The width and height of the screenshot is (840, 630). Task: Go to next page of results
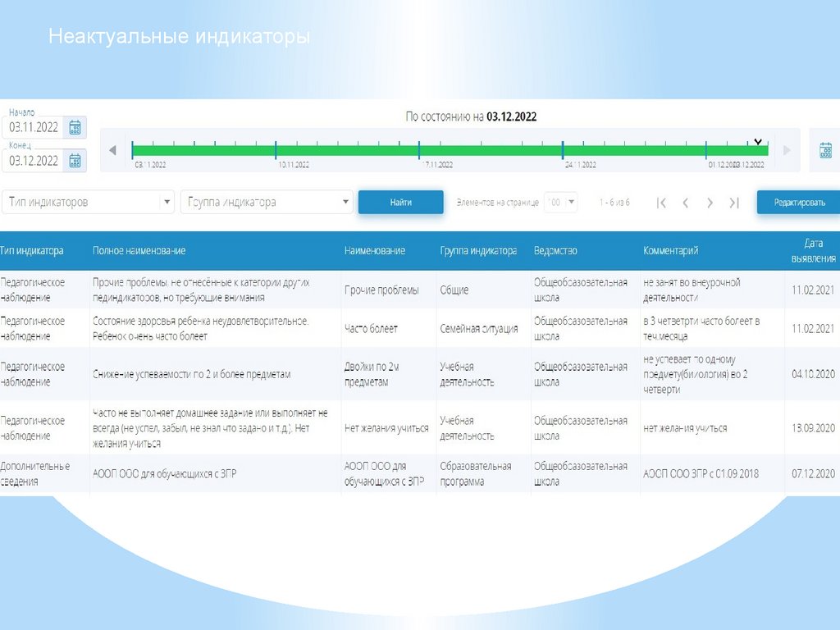[x=710, y=203]
